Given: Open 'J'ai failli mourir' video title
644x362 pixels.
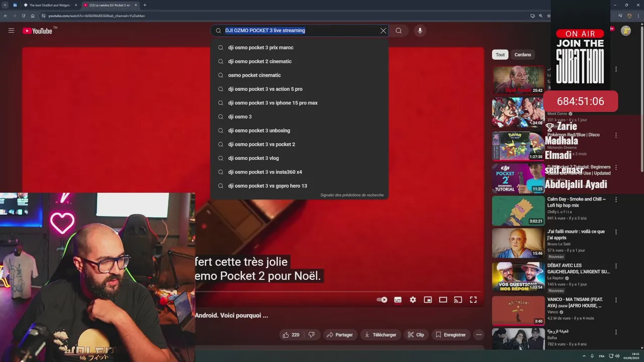Looking at the screenshot, I should 576,235.
